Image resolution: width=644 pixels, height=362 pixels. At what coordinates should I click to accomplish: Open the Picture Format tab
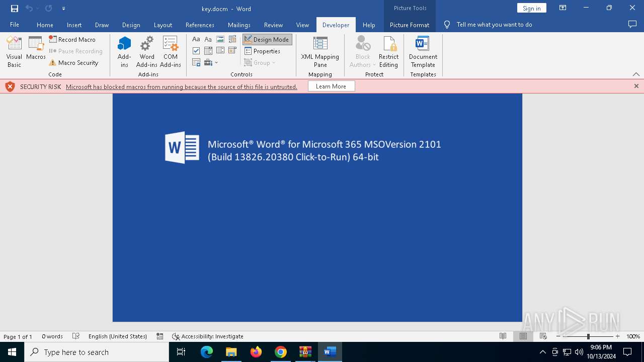point(410,25)
